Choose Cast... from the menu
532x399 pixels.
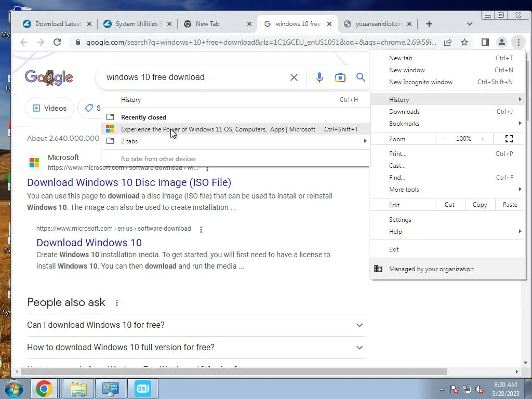(x=447, y=166)
